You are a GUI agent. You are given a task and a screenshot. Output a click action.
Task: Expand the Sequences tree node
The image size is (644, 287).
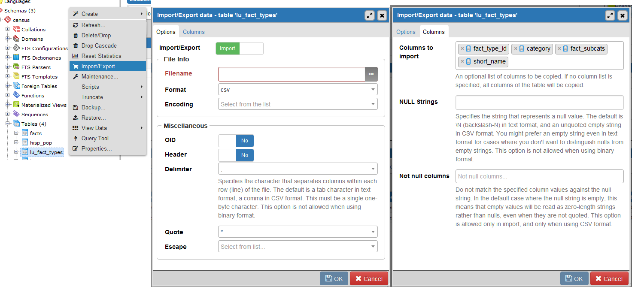point(8,114)
